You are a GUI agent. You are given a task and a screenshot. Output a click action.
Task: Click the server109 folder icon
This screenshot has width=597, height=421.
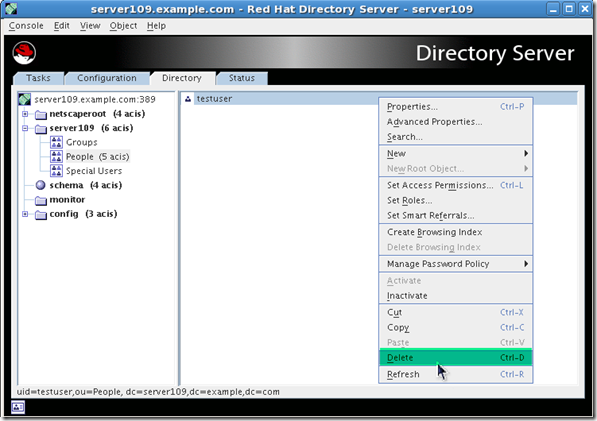[41, 129]
